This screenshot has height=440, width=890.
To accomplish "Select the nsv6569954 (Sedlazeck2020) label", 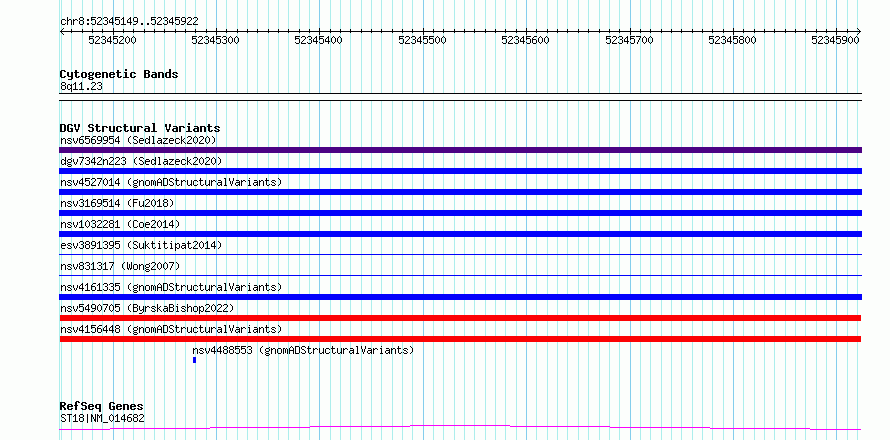I will click(x=138, y=140).
